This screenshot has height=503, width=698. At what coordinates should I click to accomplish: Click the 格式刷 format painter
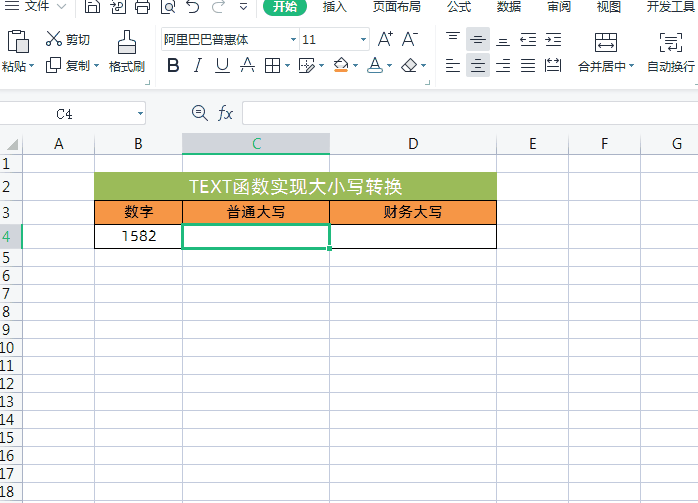pyautogui.click(x=127, y=52)
